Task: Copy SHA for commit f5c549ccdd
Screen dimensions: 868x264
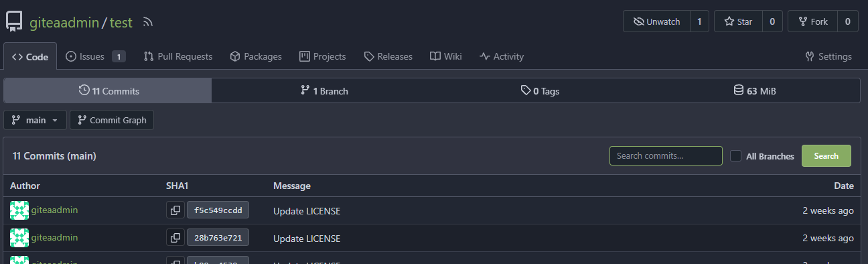Action: [x=175, y=210]
